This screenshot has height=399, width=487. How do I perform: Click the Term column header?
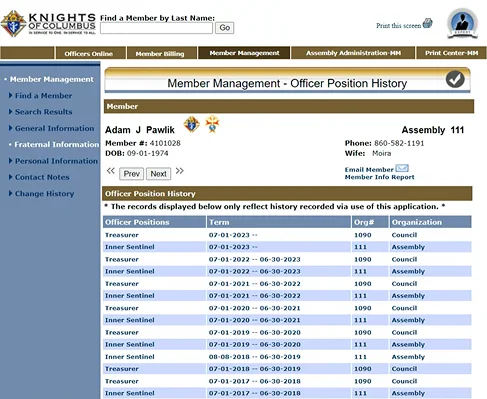point(279,222)
